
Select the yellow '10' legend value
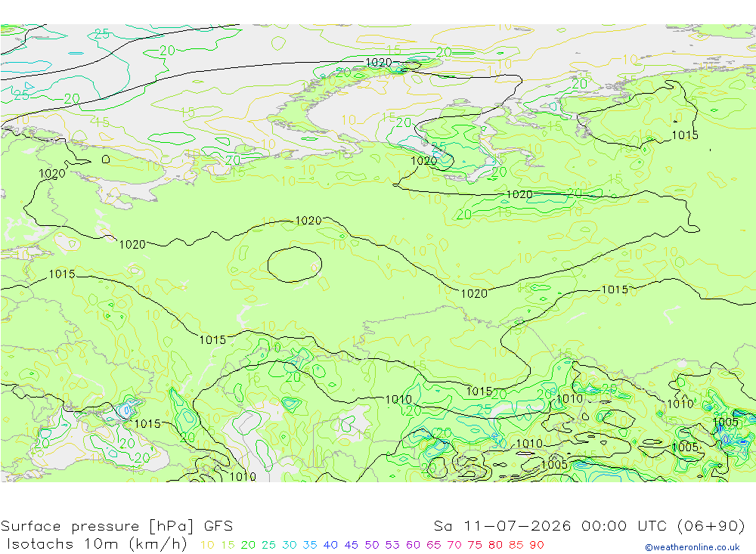[x=207, y=546]
